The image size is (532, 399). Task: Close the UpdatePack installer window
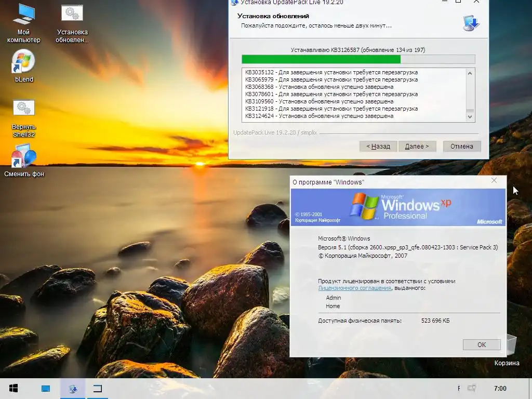[476, 2]
